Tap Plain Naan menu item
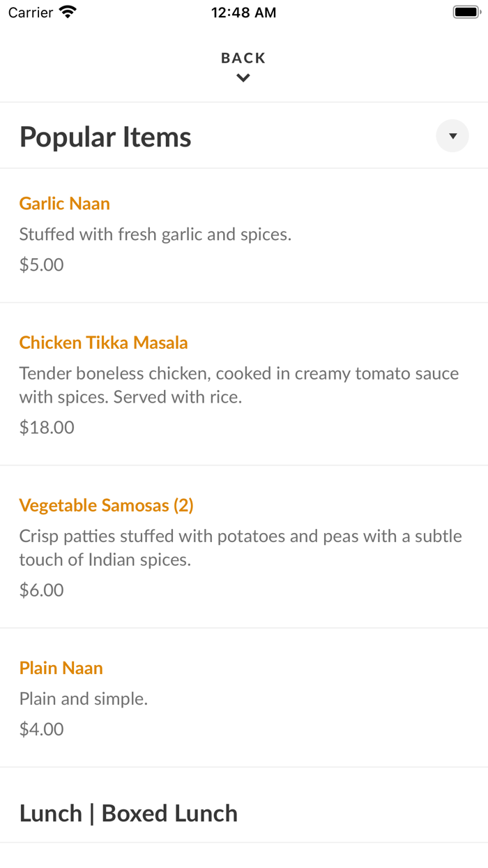The image size is (488, 868). click(61, 668)
